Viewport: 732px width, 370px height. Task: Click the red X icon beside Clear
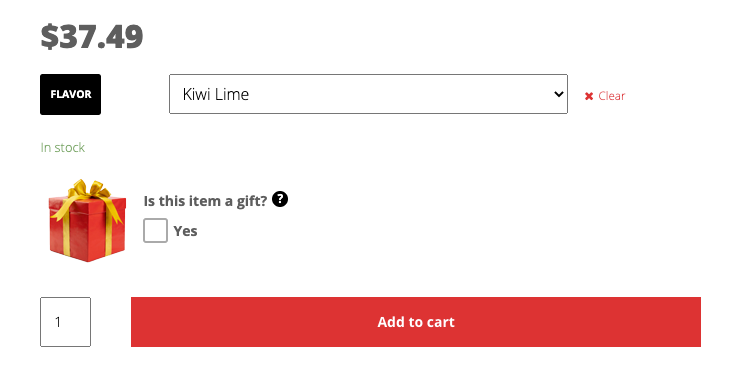(x=589, y=96)
